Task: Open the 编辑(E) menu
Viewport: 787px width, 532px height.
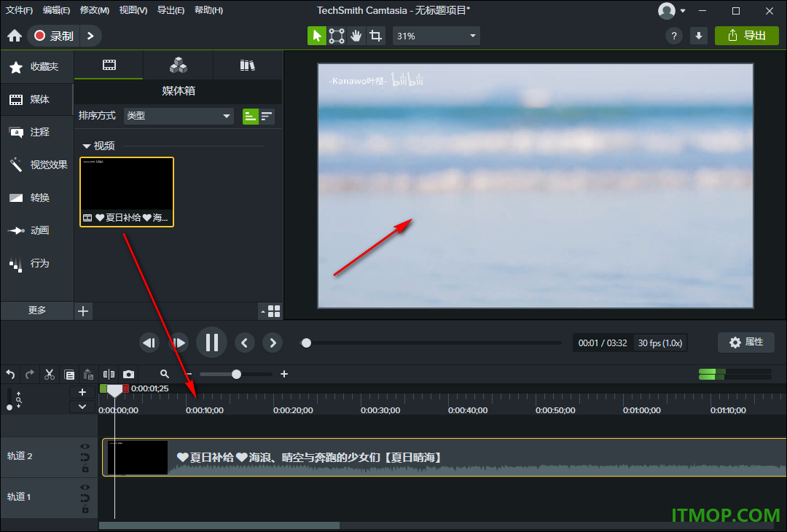Action: (56, 10)
